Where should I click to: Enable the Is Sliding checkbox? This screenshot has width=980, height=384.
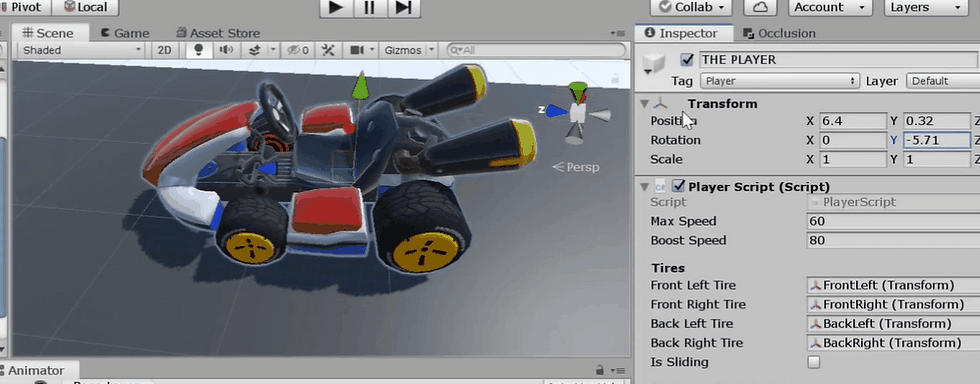(x=814, y=362)
